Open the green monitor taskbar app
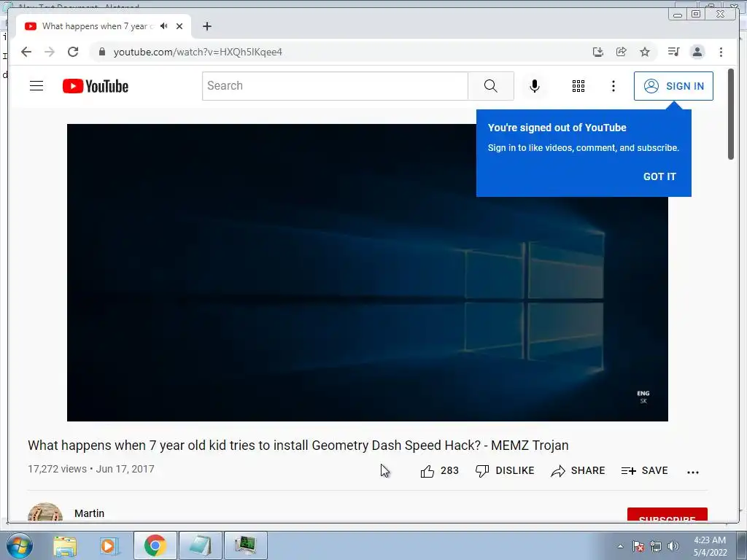This screenshot has width=747, height=560. (x=245, y=545)
